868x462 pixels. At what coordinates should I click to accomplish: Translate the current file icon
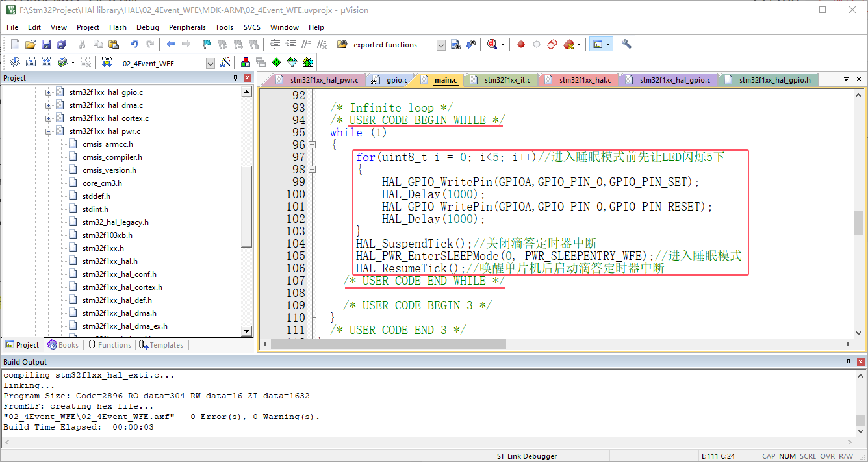15,62
